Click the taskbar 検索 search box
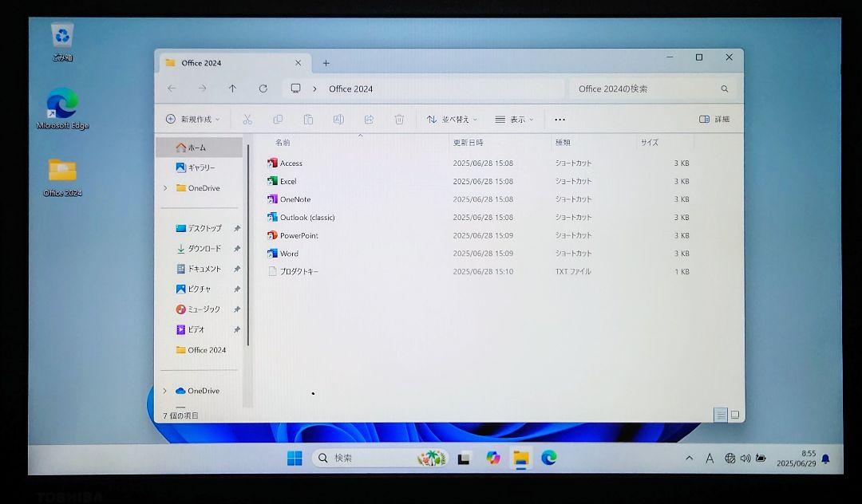The height and width of the screenshot is (504, 862). pyautogui.click(x=380, y=458)
